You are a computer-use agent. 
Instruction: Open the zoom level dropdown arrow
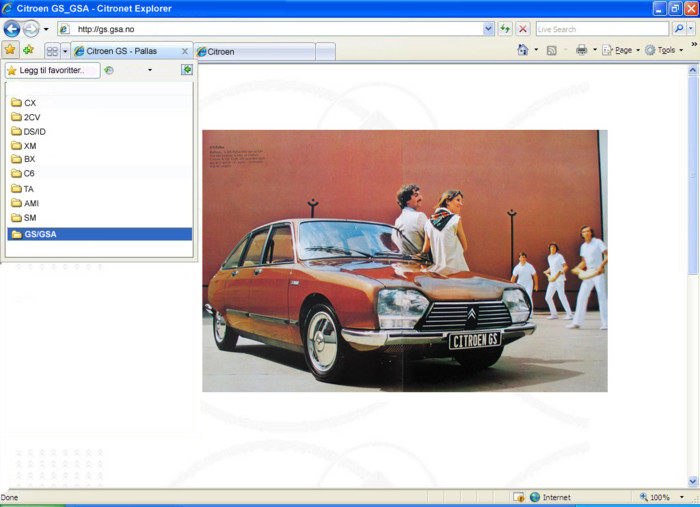coord(682,497)
